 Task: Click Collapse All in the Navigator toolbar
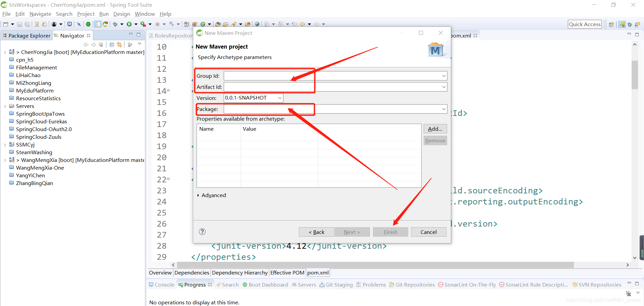(112, 45)
